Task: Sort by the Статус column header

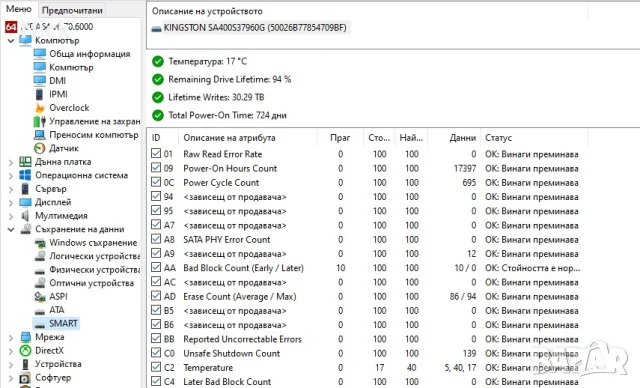Action: coord(534,137)
